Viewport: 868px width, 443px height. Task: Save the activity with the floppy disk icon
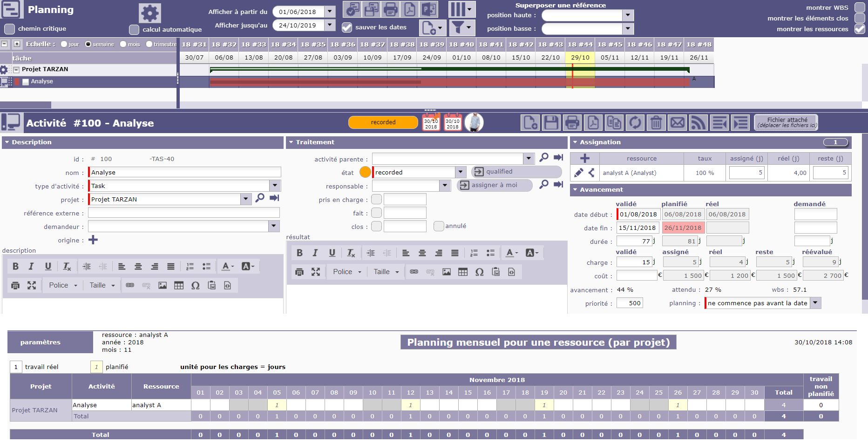pyautogui.click(x=551, y=123)
